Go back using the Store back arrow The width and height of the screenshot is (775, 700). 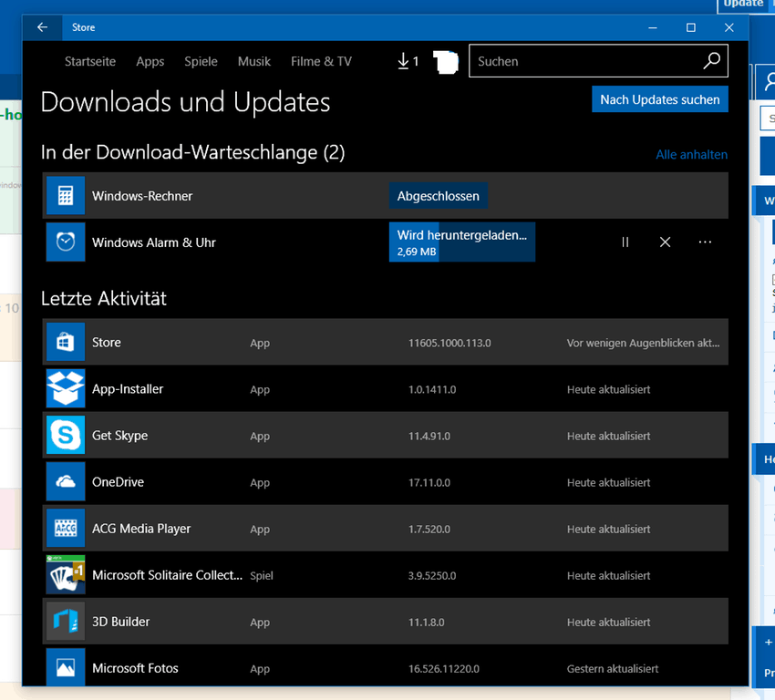(x=43, y=27)
